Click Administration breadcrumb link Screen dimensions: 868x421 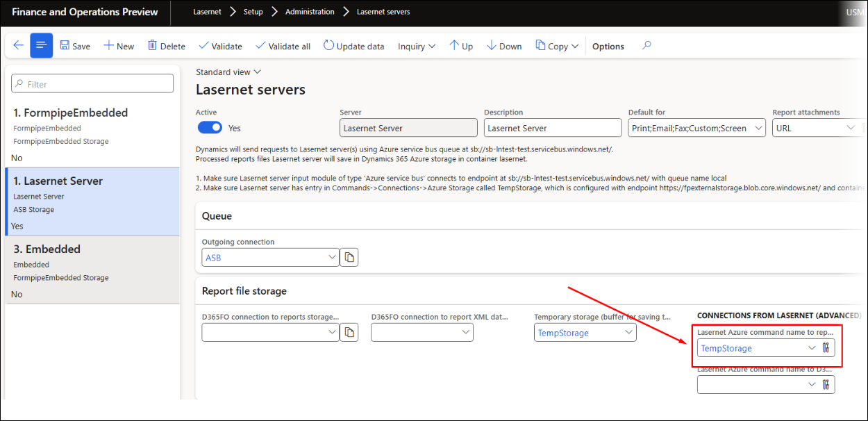tap(310, 12)
